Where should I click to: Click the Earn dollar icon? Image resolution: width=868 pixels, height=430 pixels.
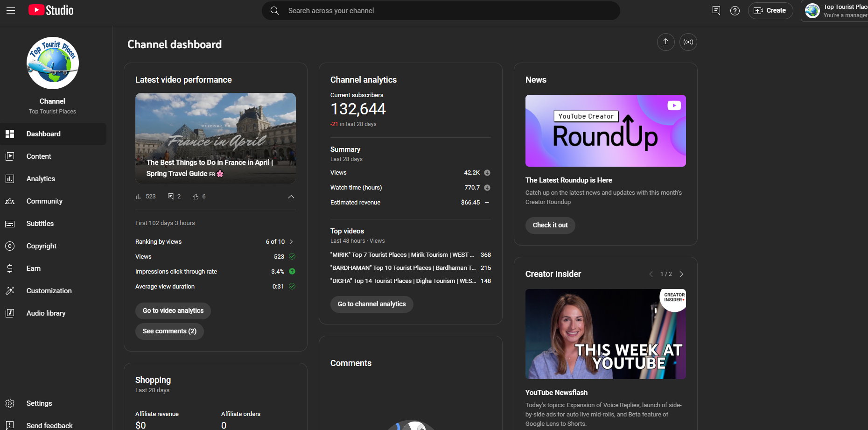[x=10, y=268]
